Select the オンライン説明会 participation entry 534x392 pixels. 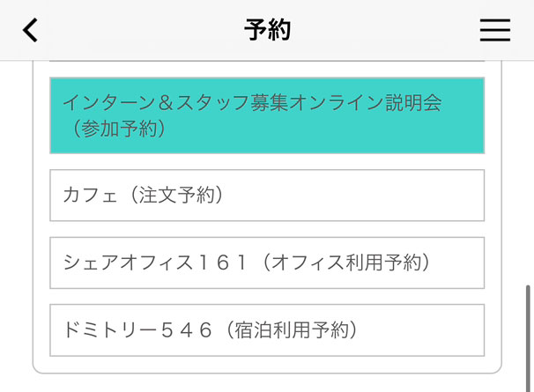click(x=266, y=115)
